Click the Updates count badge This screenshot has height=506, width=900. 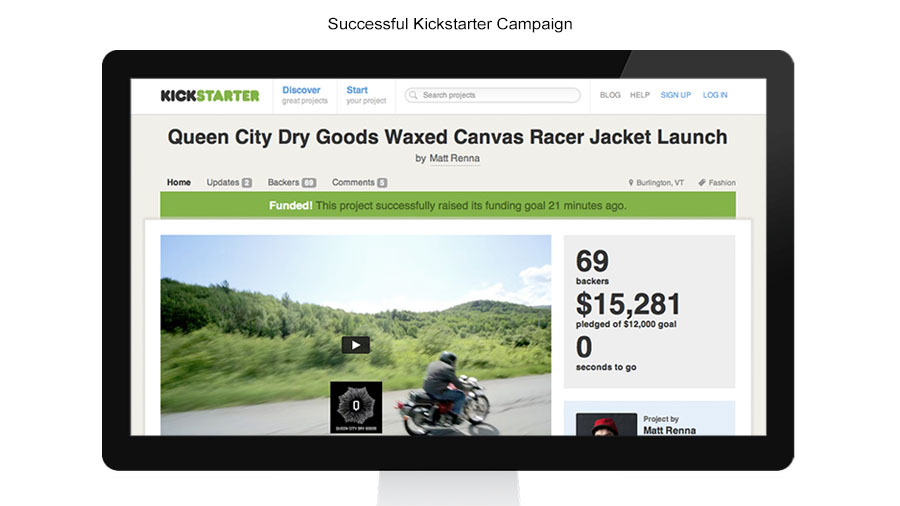[x=247, y=182]
